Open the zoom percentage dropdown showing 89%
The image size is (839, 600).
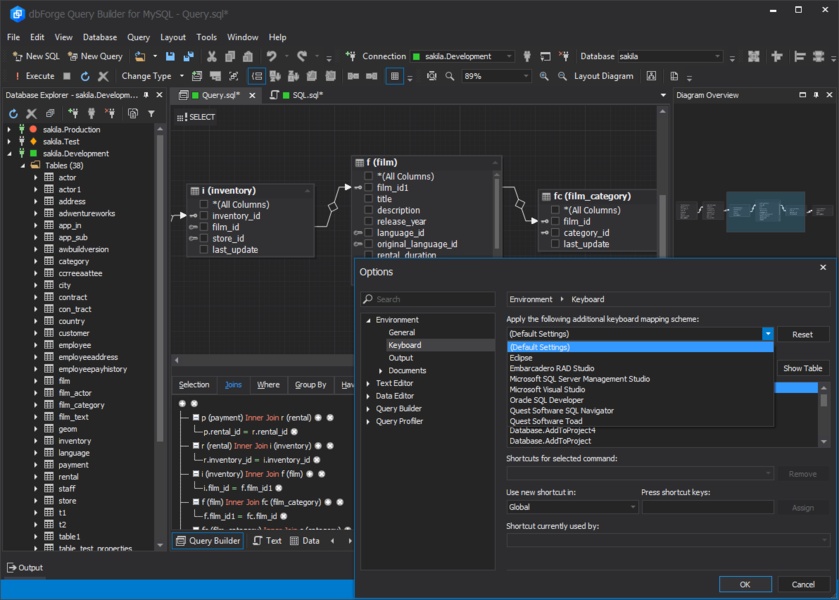point(527,76)
